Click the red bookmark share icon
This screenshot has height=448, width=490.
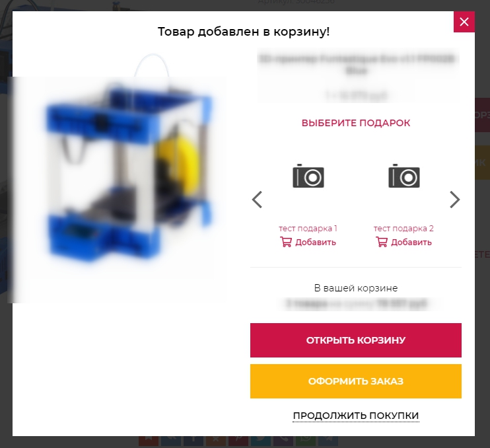149,441
